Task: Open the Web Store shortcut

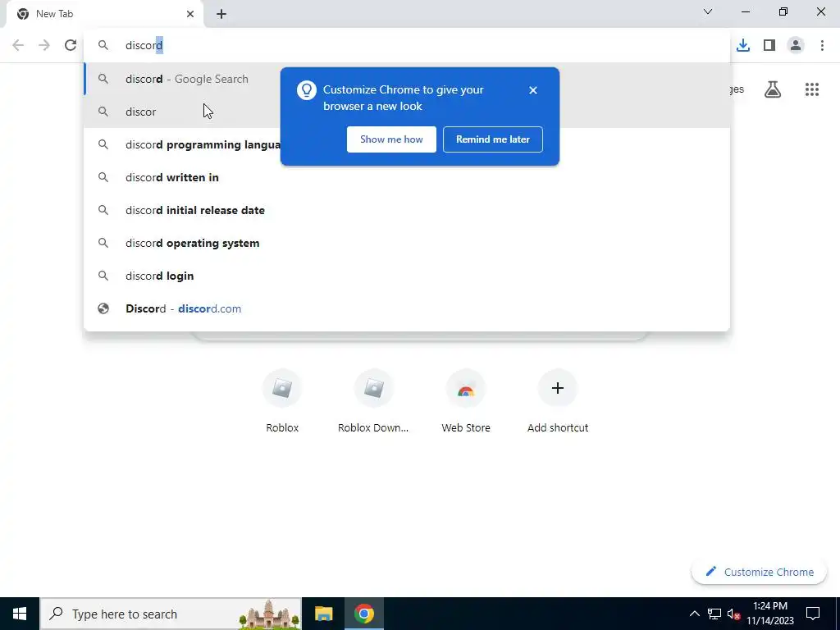Action: tap(466, 402)
